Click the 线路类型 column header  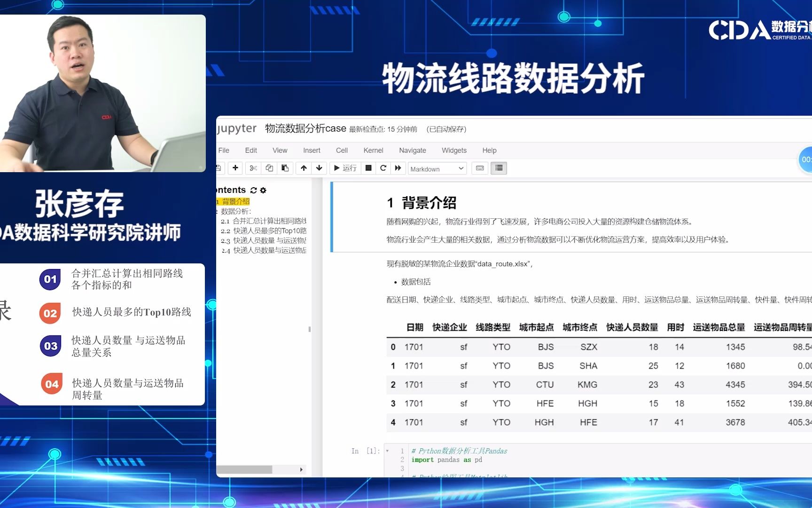493,327
